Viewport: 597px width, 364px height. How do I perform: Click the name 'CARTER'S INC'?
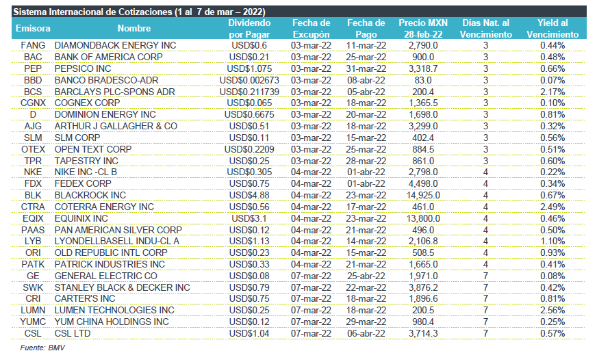tap(84, 299)
